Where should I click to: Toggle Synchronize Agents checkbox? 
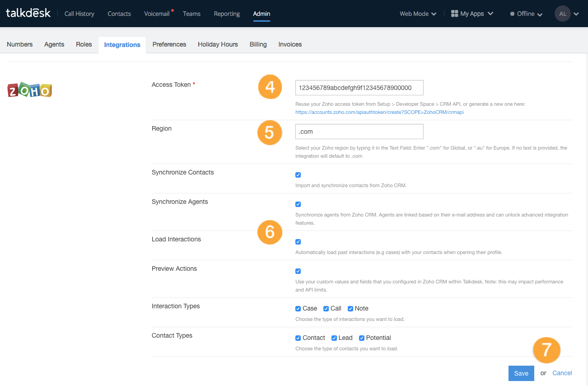pyautogui.click(x=298, y=204)
